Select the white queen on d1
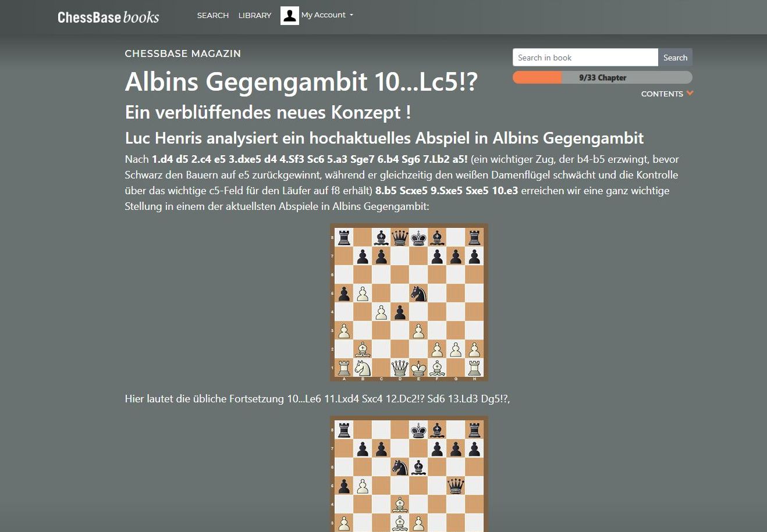Viewport: 767px width, 532px height. click(x=400, y=368)
